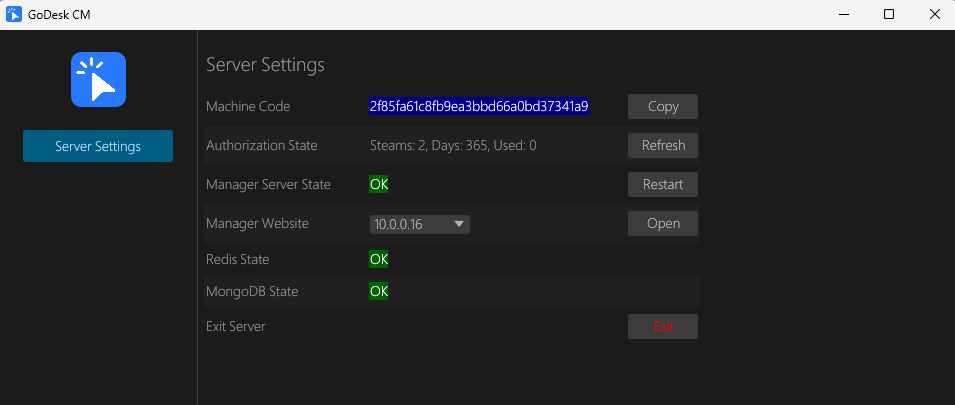This screenshot has height=405, width=955.
Task: Click the GoDesk CM title bar icon
Action: (x=14, y=14)
